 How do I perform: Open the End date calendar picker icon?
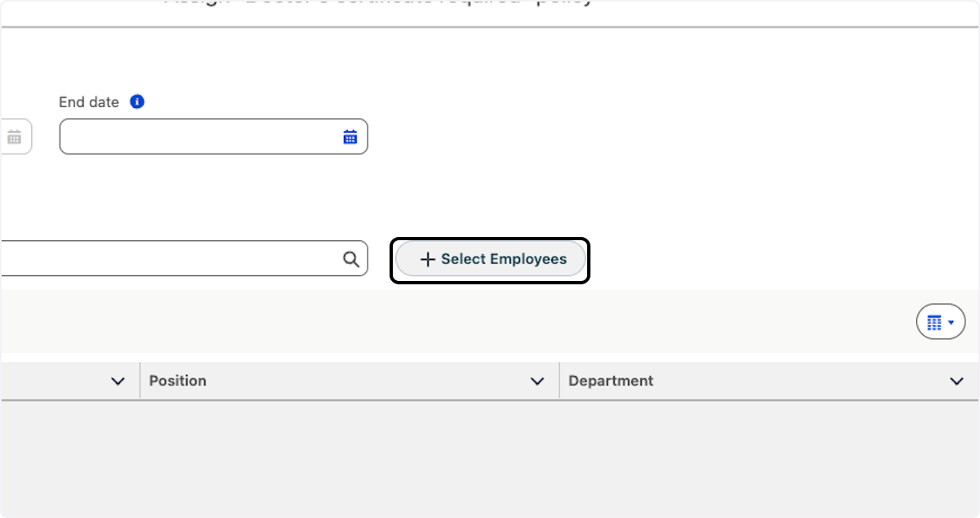[x=350, y=136]
